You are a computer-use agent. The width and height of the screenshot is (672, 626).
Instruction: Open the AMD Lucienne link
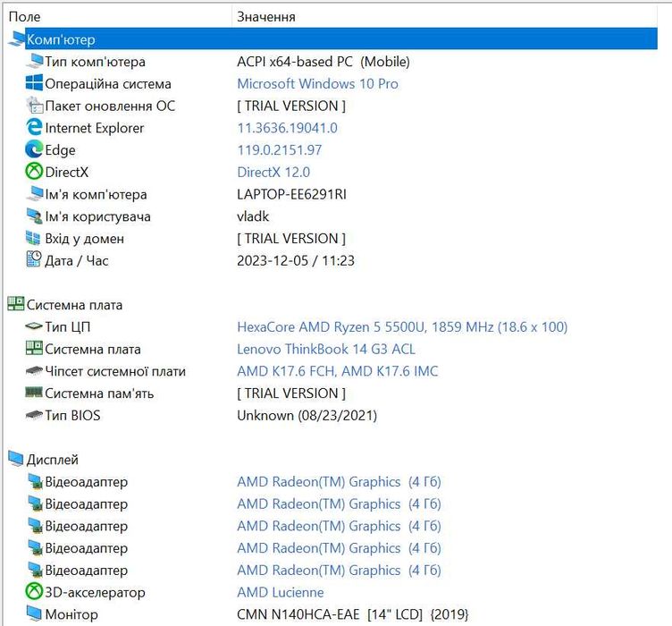pos(281,592)
